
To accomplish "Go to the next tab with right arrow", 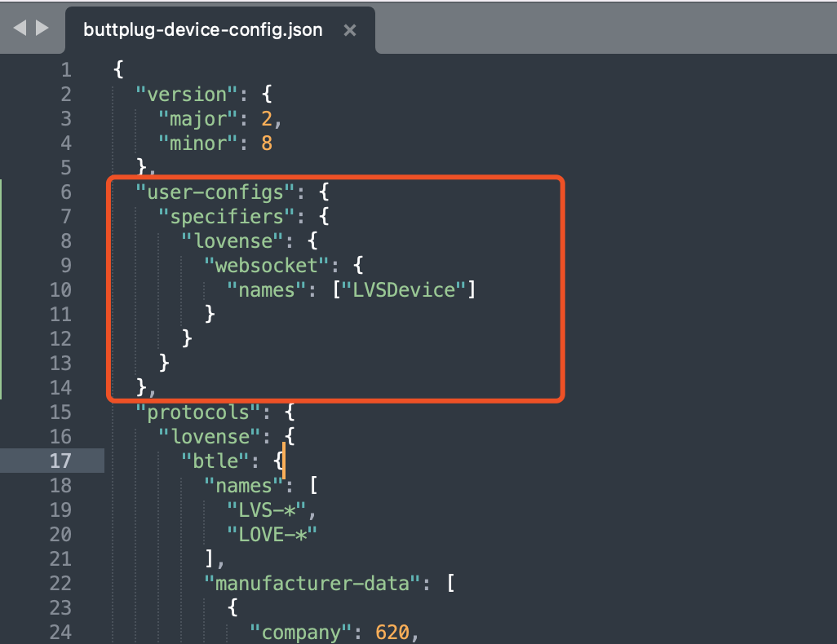I will (x=42, y=27).
